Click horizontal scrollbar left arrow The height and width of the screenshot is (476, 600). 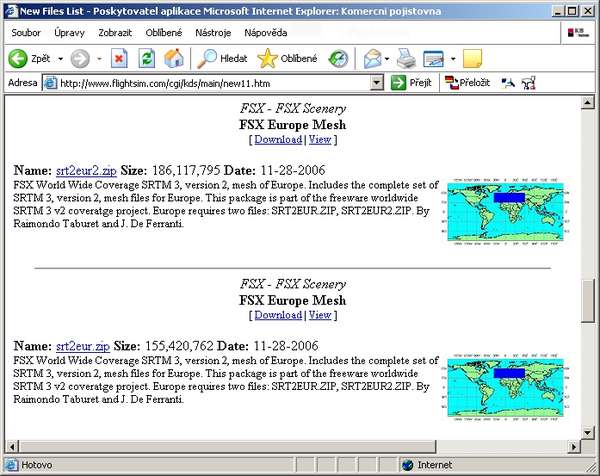click(x=12, y=447)
